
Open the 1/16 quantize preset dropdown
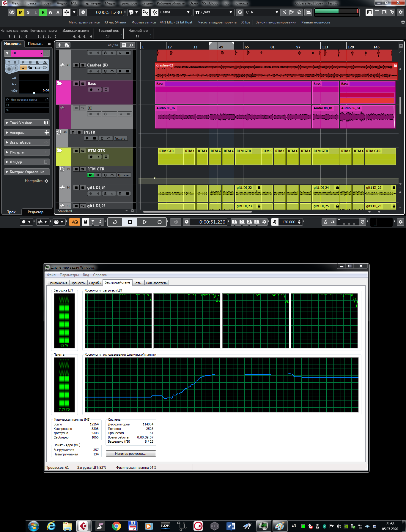pyautogui.click(x=262, y=12)
